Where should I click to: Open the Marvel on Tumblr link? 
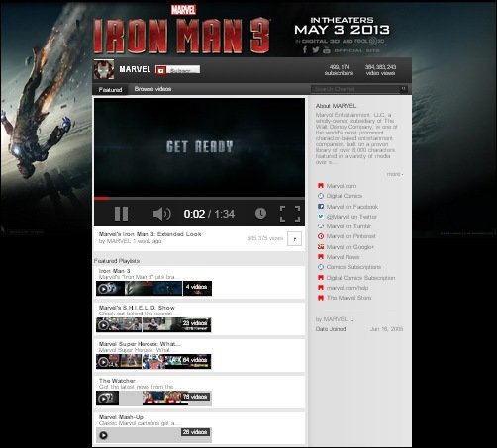click(348, 226)
